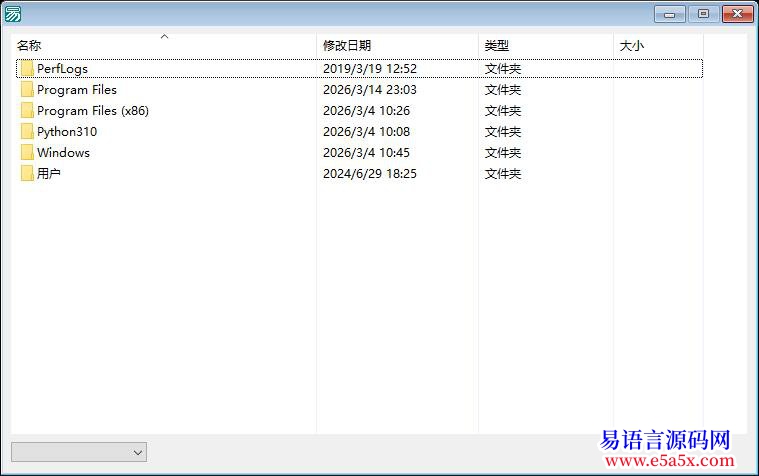Select the Program Files (x86) name
The height and width of the screenshot is (476, 759).
[93, 110]
